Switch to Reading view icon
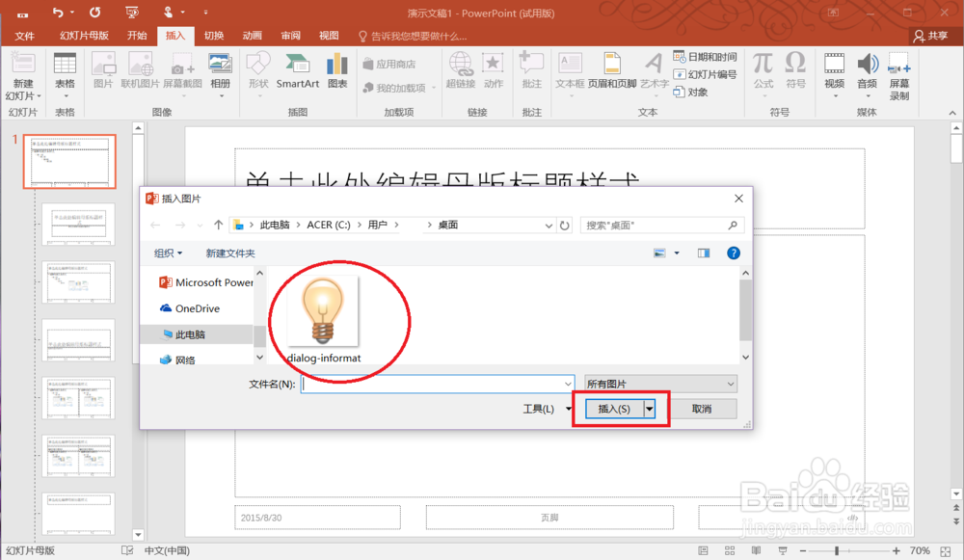The image size is (964, 560). pos(756,550)
